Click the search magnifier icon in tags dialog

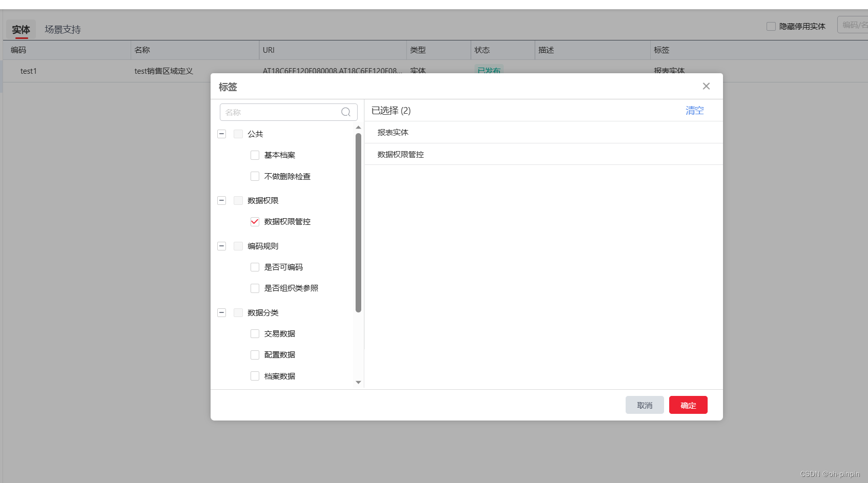345,112
